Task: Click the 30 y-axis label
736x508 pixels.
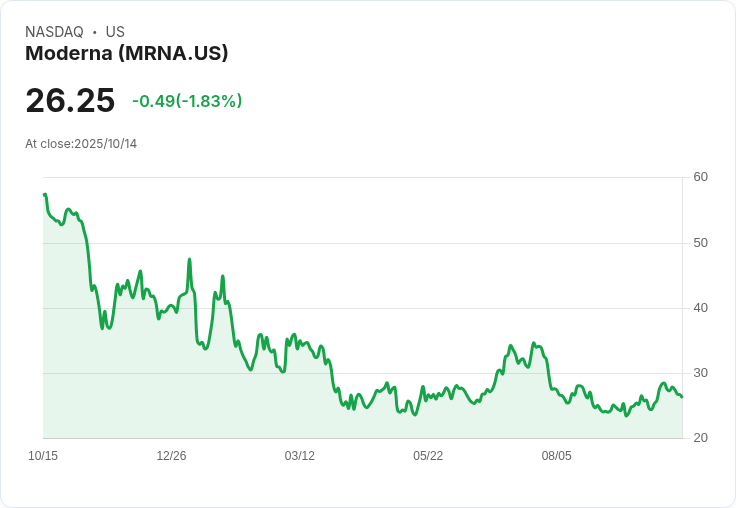Action: pyautogui.click(x=700, y=373)
